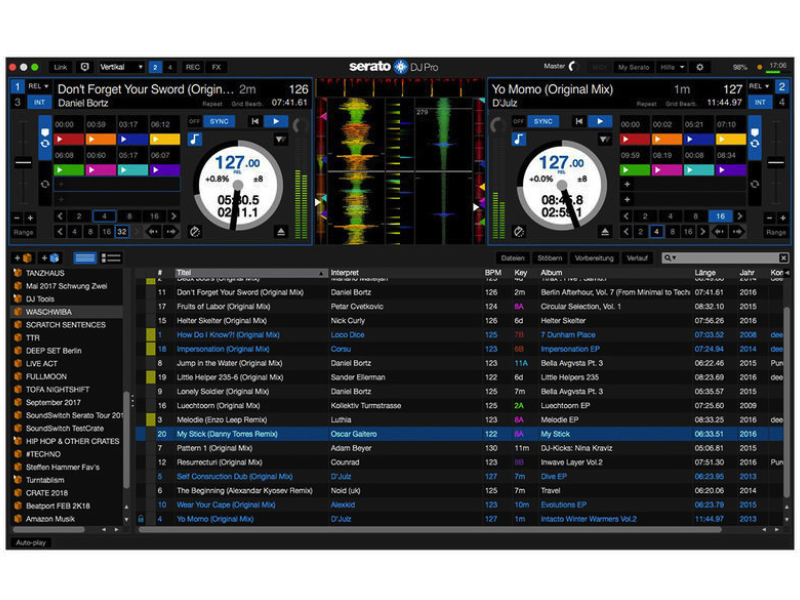The width and height of the screenshot is (800, 600).
Task: Click deck 1 pitch fader handle
Action: tap(23, 163)
